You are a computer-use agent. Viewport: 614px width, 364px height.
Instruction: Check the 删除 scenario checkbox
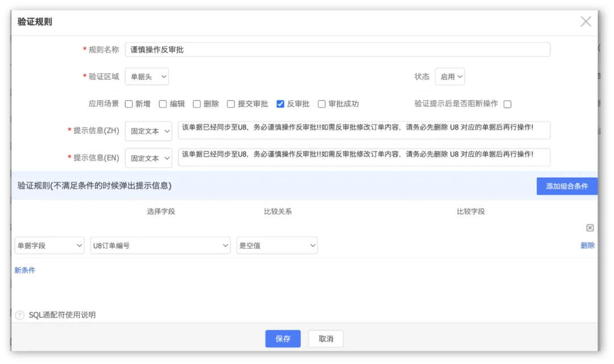pos(197,104)
